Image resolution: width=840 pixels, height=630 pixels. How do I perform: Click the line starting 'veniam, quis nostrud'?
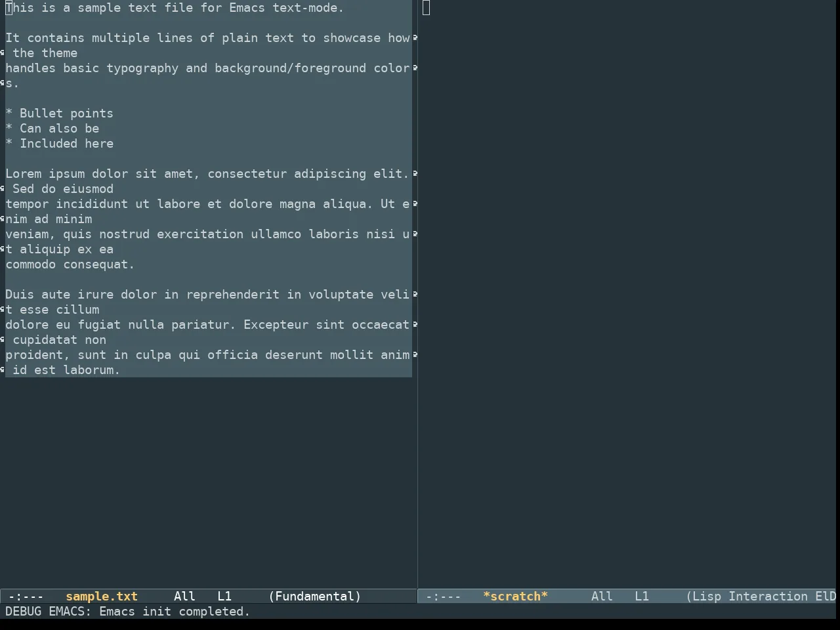click(207, 234)
